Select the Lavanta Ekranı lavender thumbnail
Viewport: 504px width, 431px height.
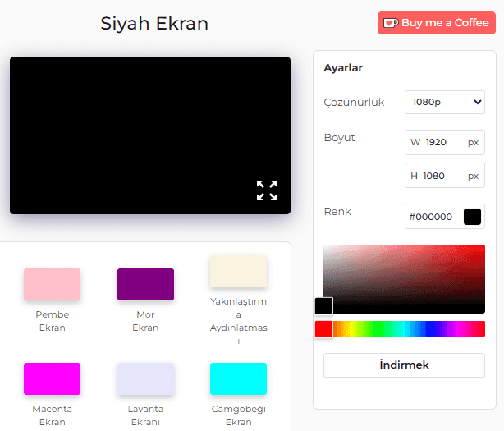(x=145, y=379)
